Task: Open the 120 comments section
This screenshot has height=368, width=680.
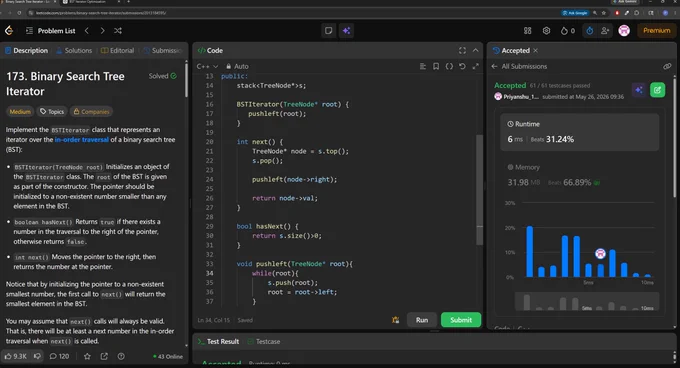Action: pos(59,356)
